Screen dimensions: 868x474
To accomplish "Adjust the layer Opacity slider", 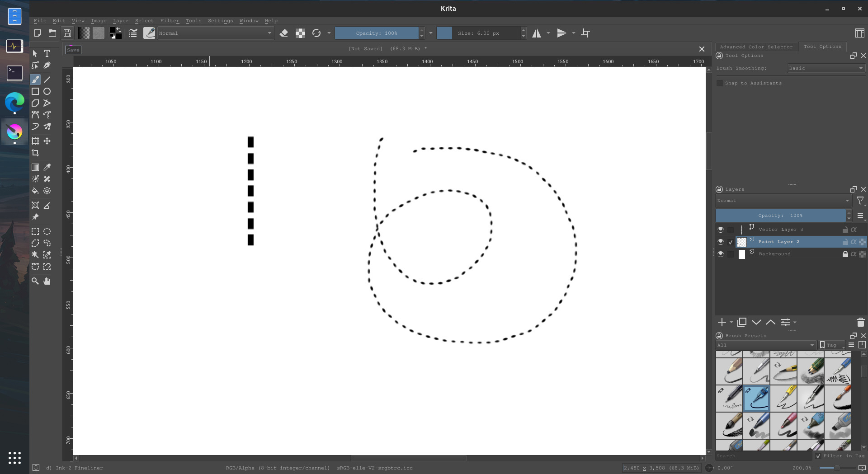I will [780, 216].
